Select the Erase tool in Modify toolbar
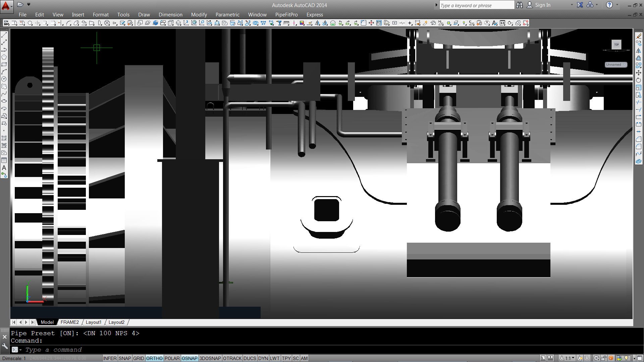Viewport: 644px width, 362px height. tap(639, 36)
